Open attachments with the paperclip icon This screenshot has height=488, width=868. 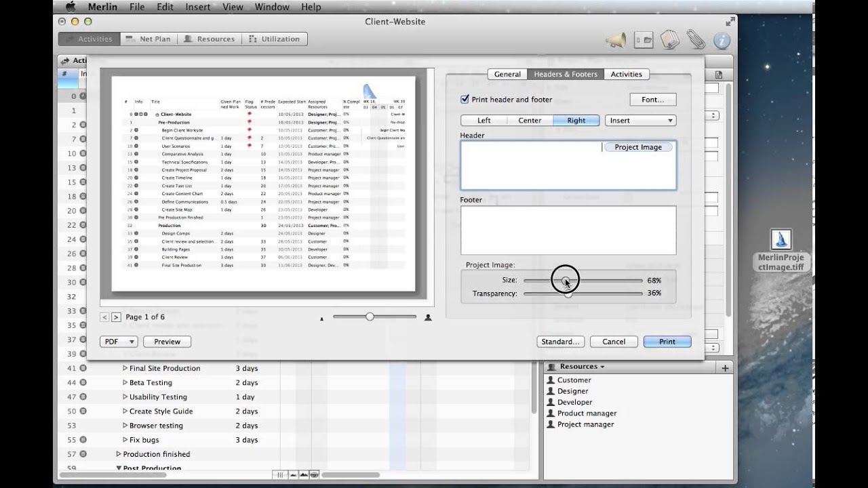coord(696,40)
